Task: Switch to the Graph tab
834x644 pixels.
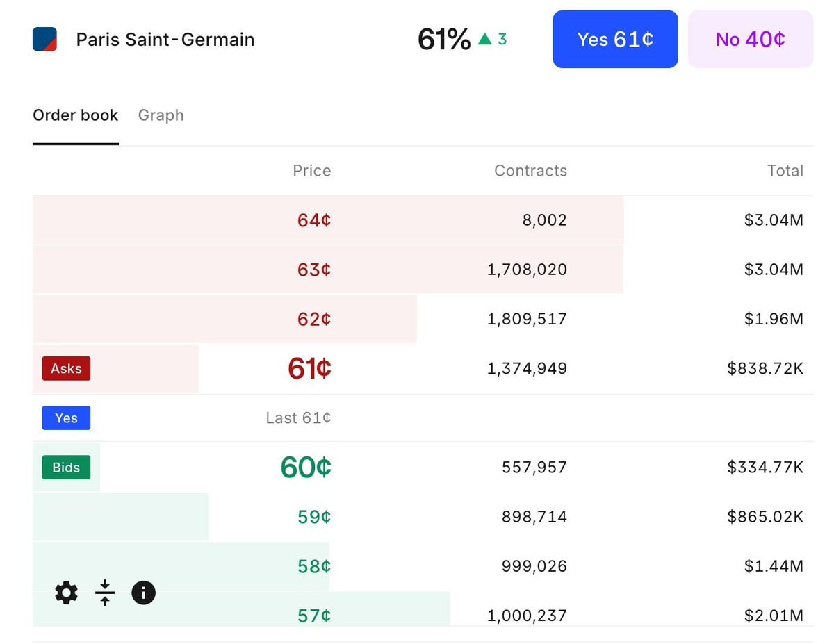Action: click(x=161, y=115)
